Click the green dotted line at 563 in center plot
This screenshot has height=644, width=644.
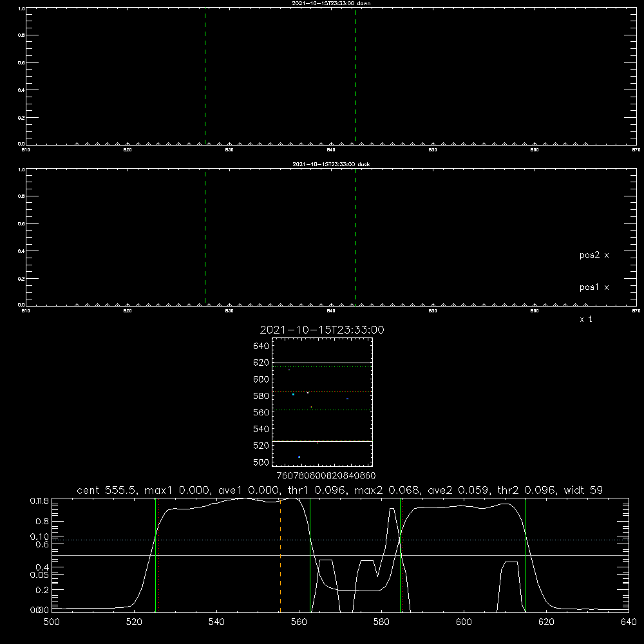pos(322,410)
